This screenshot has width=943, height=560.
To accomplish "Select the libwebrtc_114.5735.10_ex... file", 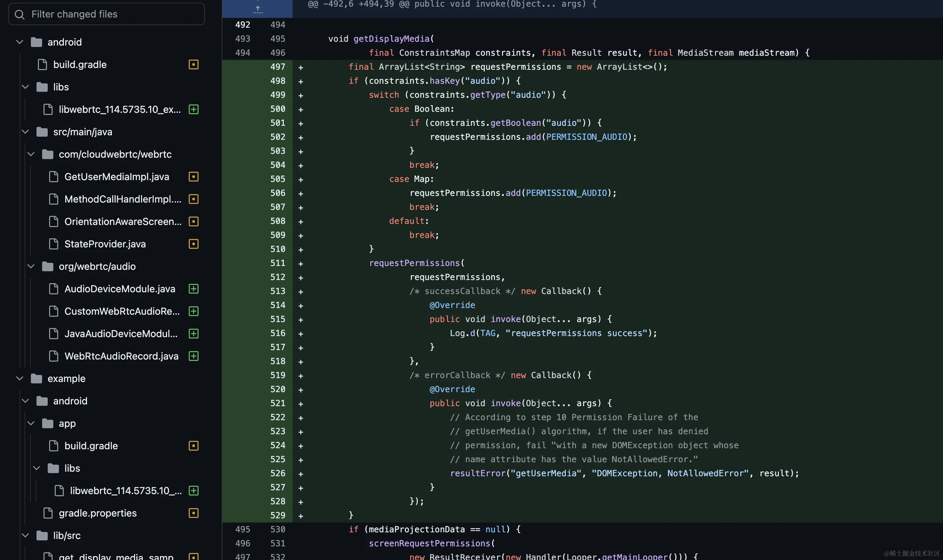I will (x=119, y=109).
